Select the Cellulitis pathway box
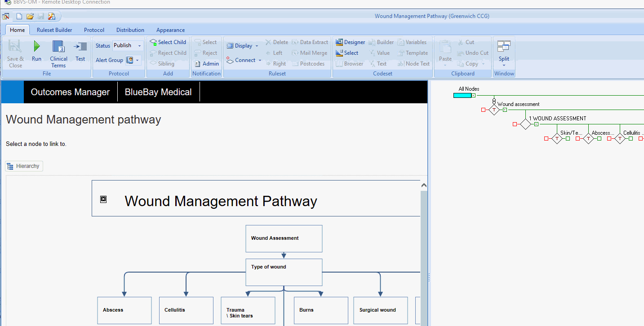 tap(186, 310)
